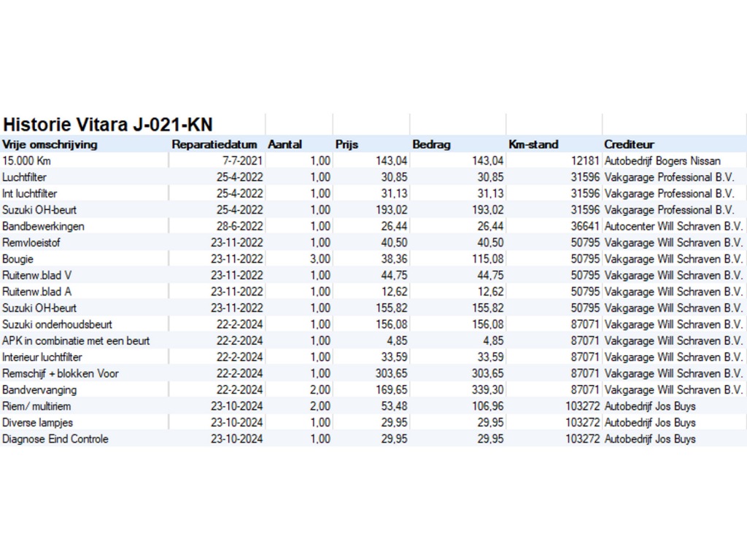
Task: Click the 'Autocenter Will Schraven B.V.' cell
Action: point(673,226)
